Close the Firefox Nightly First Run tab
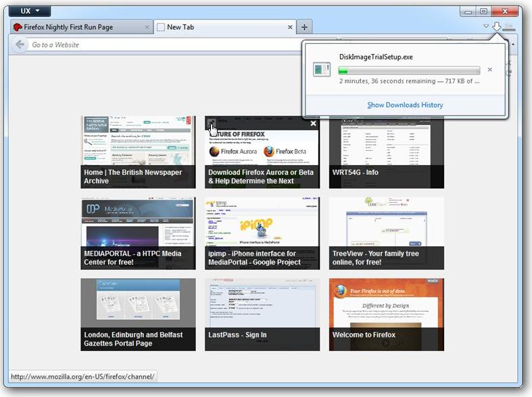 pyautogui.click(x=147, y=27)
